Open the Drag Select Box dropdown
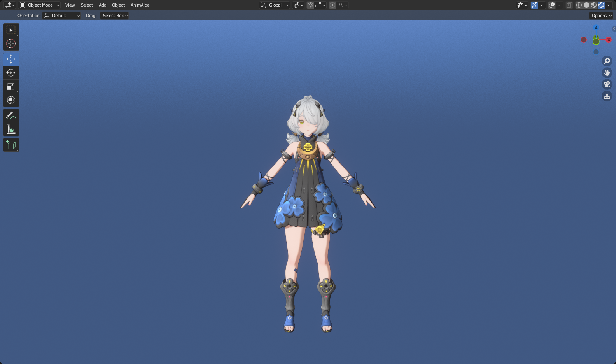 coord(114,16)
